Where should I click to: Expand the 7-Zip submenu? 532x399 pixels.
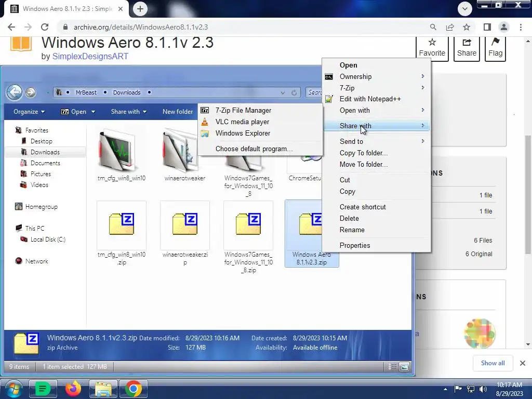tap(376, 88)
